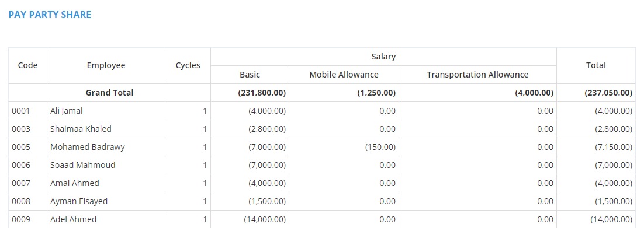Select the Employee column header
Viewport: 644px width, 228px height.
tap(106, 66)
